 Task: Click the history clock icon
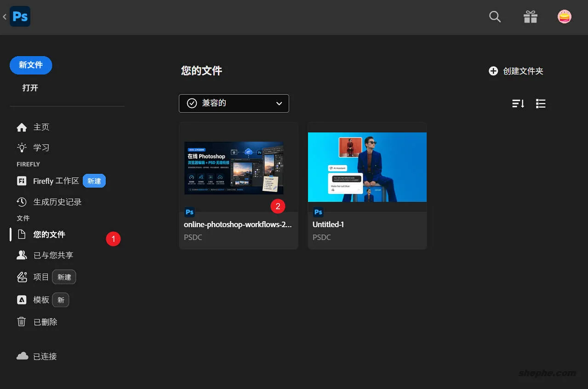coord(22,202)
